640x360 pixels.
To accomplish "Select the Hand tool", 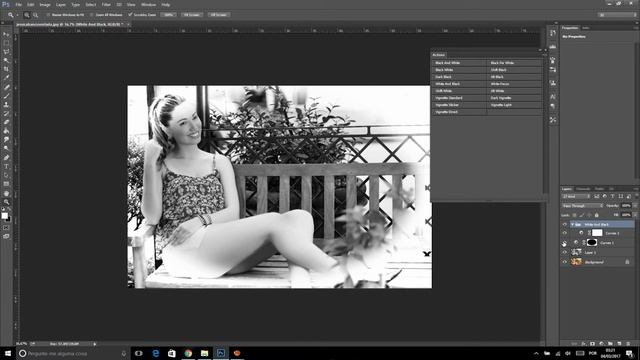I will (6, 193).
